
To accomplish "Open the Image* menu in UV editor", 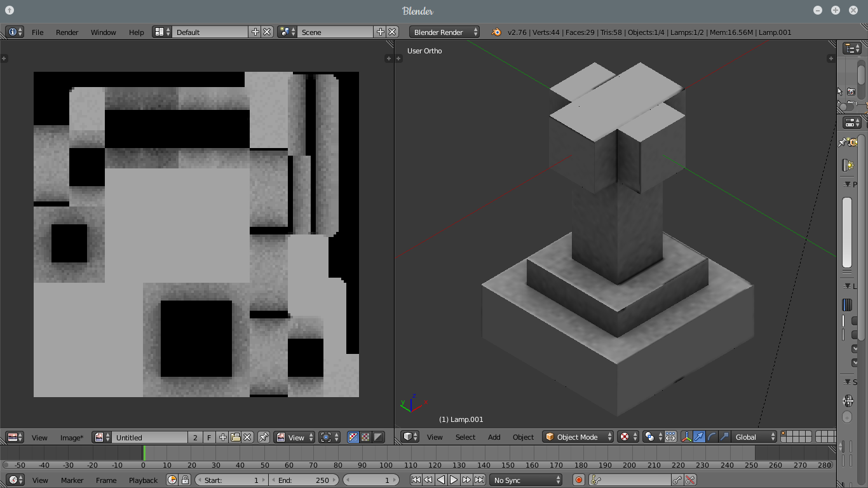I will coord(71,437).
